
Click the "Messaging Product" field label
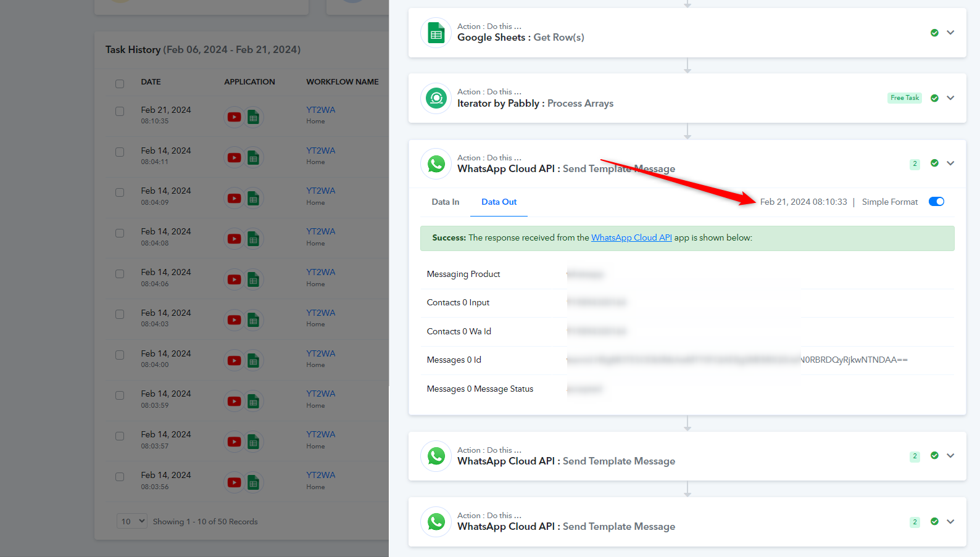(x=463, y=274)
